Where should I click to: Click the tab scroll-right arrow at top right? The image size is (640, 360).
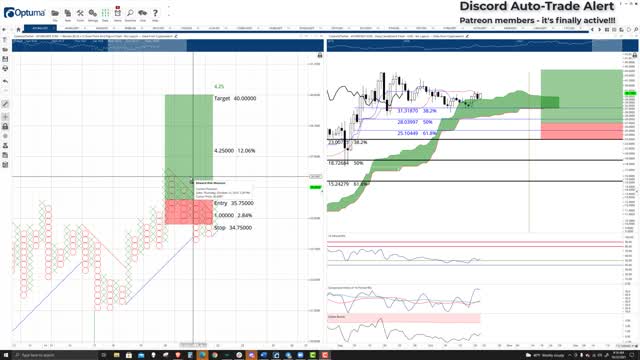tap(599, 30)
